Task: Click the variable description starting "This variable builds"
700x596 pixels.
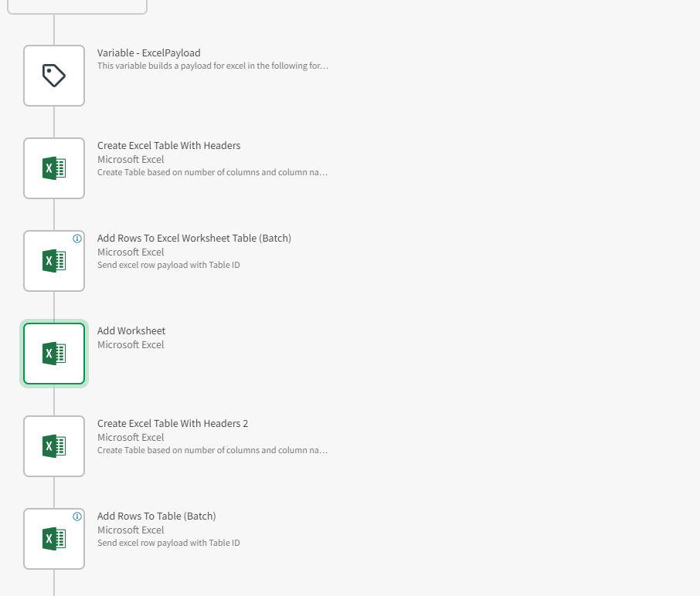Action: [212, 66]
